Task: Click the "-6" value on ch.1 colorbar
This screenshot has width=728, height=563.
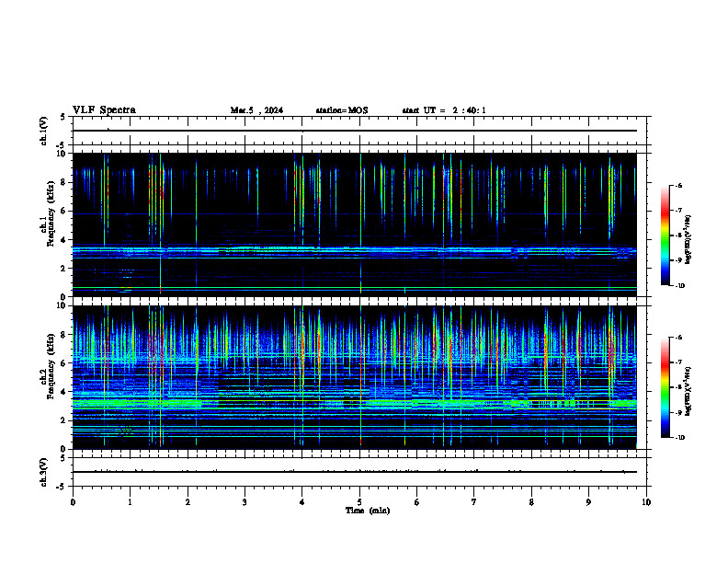Action: [x=678, y=185]
